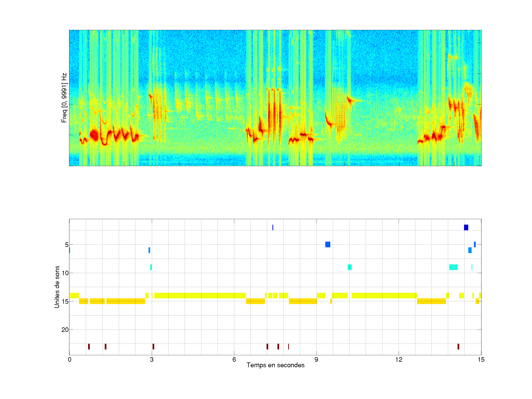Click the long yellow bar between 3 and 6 seconds
The width and height of the screenshot is (532, 399).
click(x=200, y=295)
